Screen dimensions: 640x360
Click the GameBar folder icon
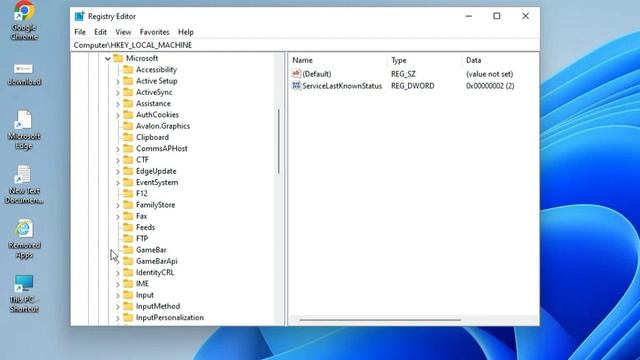[x=128, y=250]
